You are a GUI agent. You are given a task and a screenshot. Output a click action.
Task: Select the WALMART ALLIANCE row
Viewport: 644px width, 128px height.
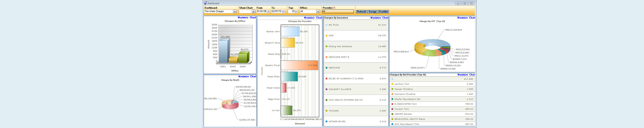point(356,89)
